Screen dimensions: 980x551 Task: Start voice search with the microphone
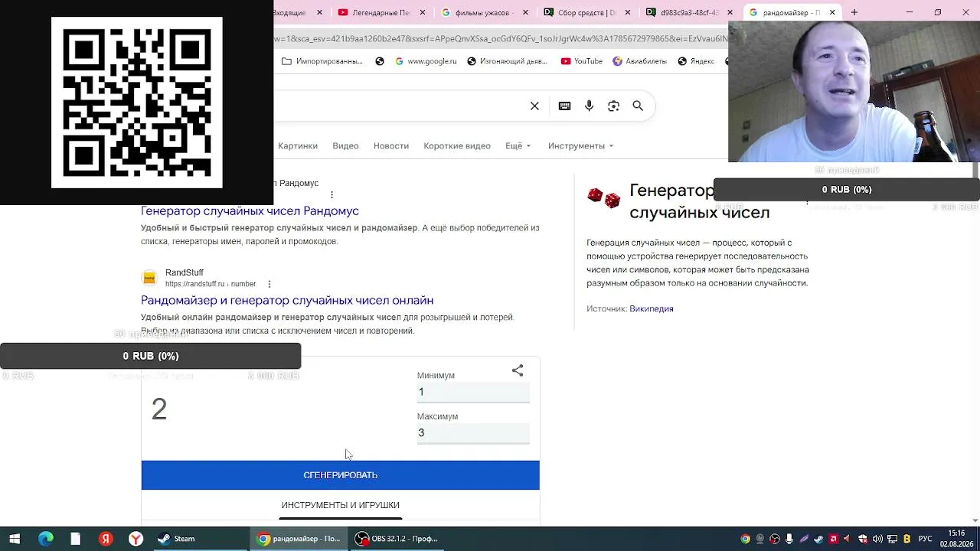(x=589, y=106)
